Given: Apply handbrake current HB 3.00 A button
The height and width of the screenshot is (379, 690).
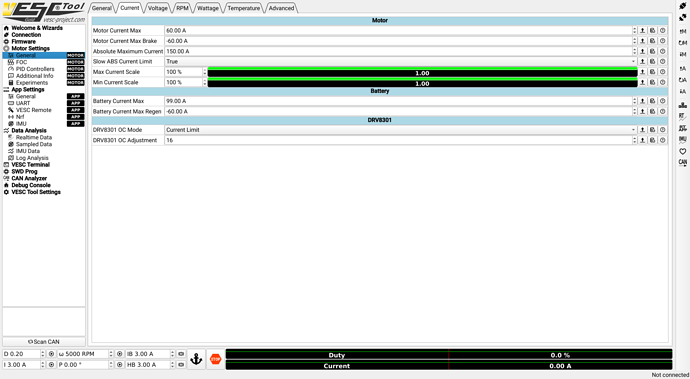Looking at the screenshot, I should tap(181, 365).
